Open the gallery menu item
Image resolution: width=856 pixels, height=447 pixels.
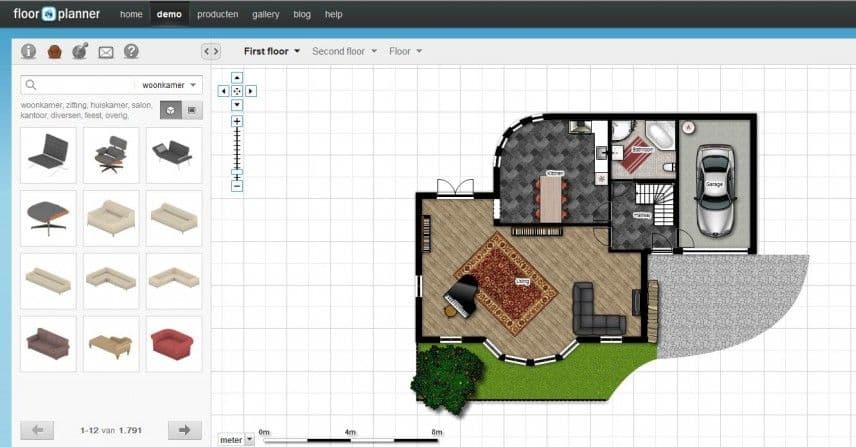point(266,15)
